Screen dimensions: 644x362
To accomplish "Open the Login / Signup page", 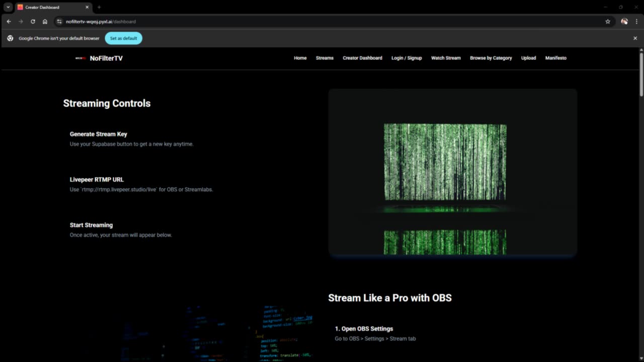I will click(x=407, y=58).
